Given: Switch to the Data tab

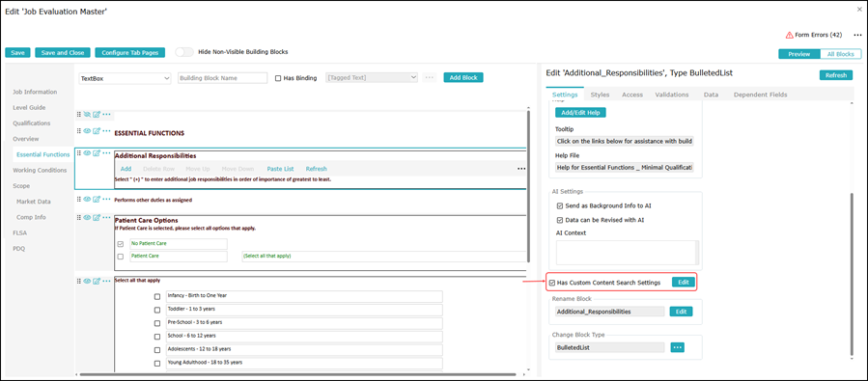Looking at the screenshot, I should tap(711, 95).
